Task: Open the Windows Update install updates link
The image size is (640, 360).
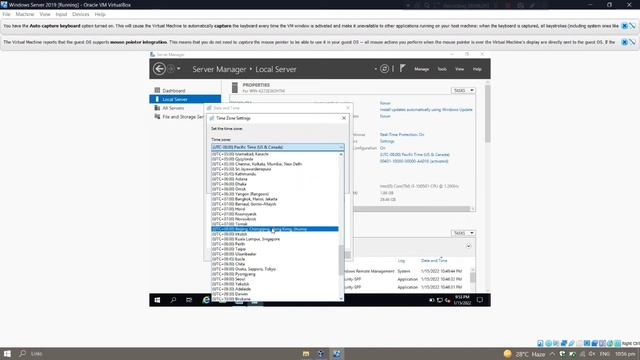Action: coord(426,110)
